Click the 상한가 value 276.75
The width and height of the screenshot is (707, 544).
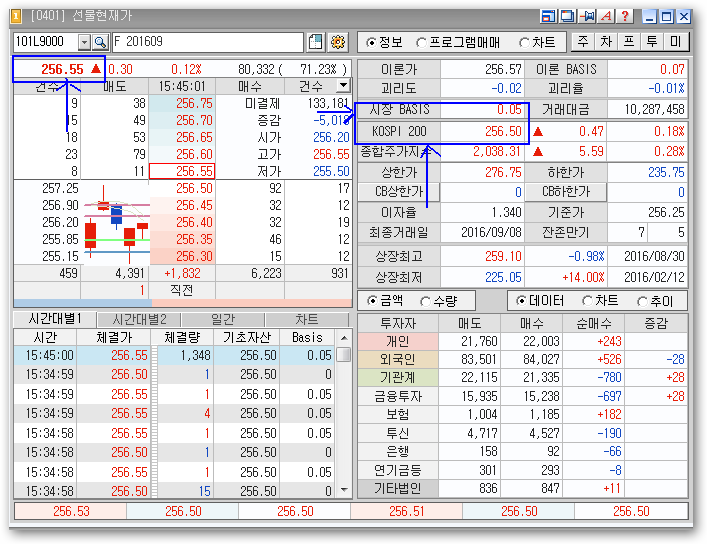coord(503,172)
